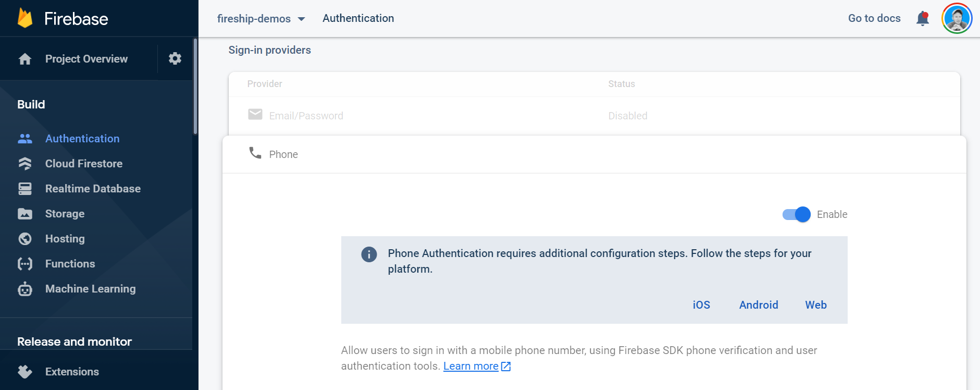Click the Functions brackets icon
Screen dimensions: 980x390
pyautogui.click(x=25, y=264)
